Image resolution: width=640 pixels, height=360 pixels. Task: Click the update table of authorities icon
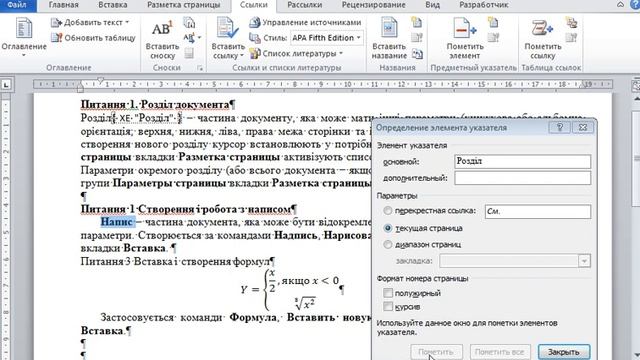(x=571, y=38)
